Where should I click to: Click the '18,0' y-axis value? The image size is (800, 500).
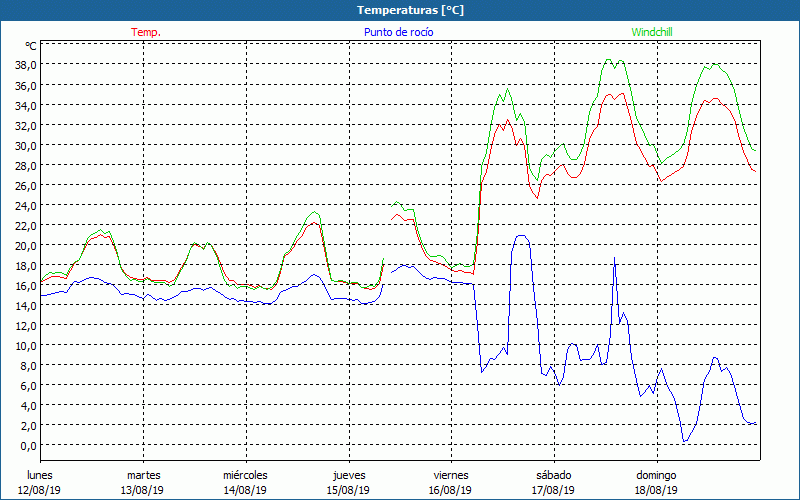[27, 265]
